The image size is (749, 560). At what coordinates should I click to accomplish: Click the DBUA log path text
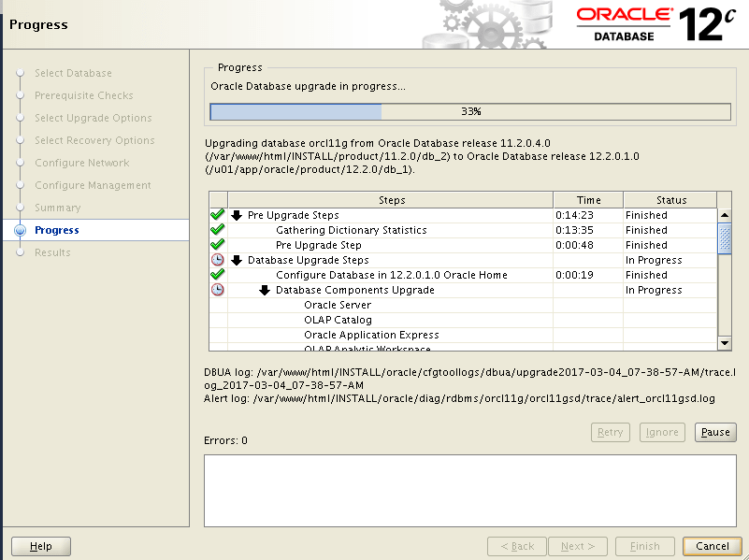[470, 379]
